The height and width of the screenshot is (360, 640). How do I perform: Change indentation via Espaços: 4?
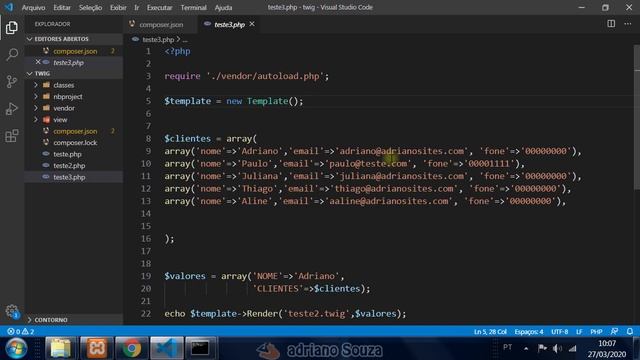pos(529,331)
